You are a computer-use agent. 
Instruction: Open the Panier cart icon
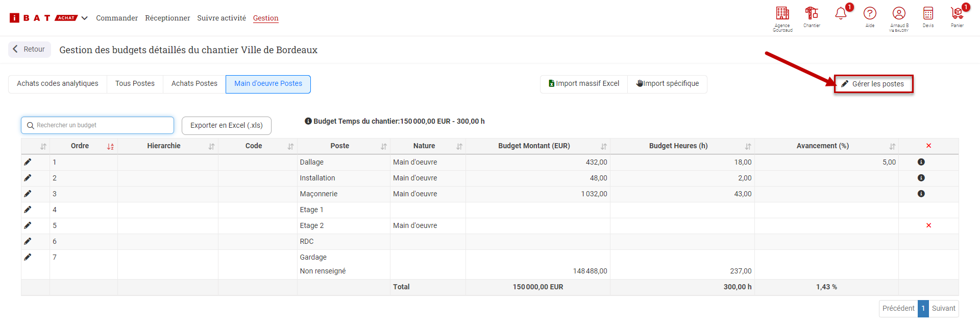click(957, 14)
